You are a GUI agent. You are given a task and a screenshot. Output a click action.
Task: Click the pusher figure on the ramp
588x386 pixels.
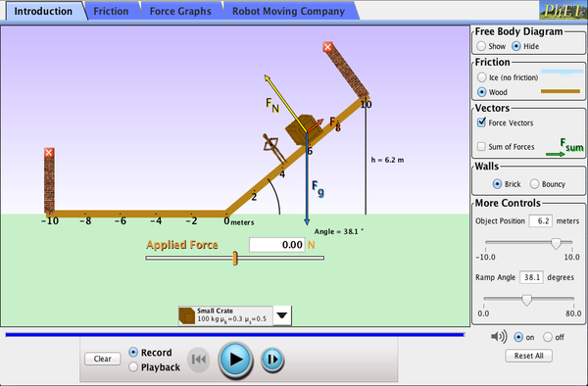(x=274, y=148)
